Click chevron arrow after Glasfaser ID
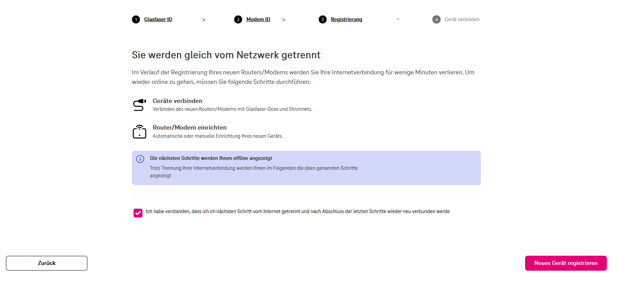Screen dimensions: 644x284 204,20
